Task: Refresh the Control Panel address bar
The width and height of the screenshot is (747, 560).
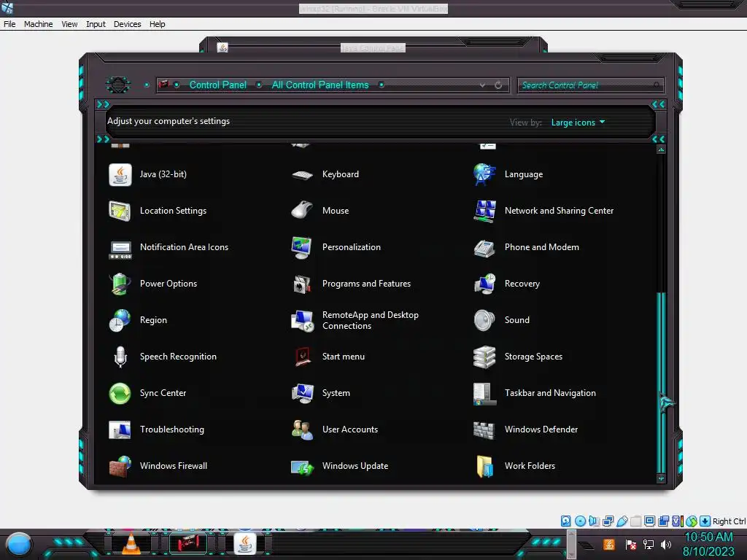Action: (498, 85)
